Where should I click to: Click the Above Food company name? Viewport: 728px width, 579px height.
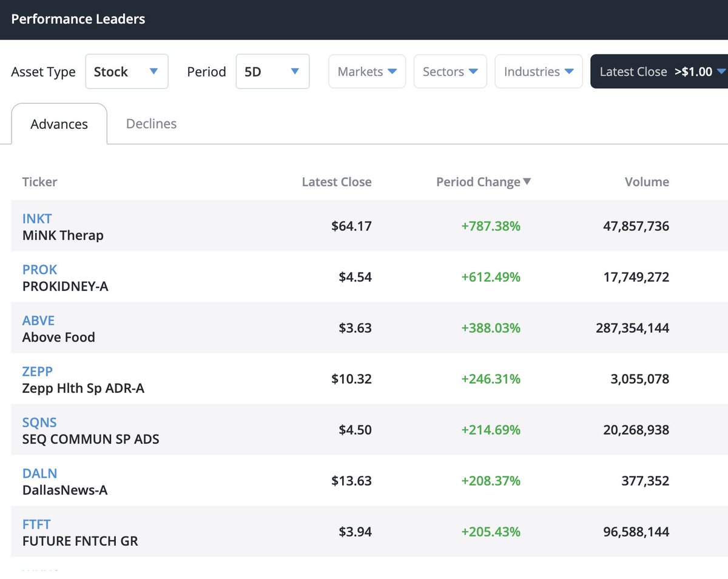[x=59, y=337]
